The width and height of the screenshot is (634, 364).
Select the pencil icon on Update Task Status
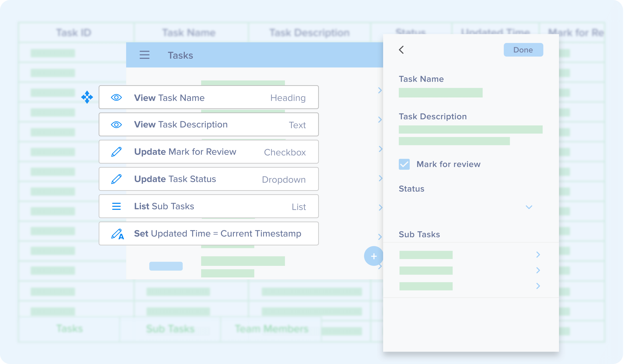click(x=117, y=179)
